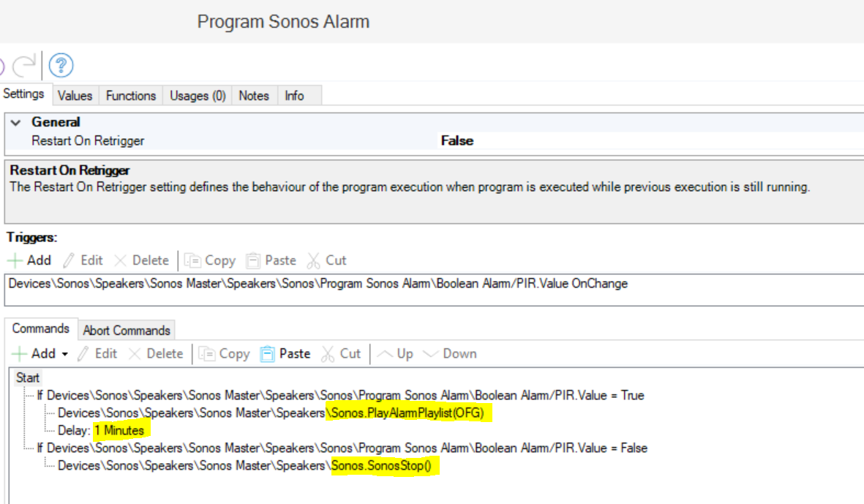Move the command Down

[x=450, y=354]
